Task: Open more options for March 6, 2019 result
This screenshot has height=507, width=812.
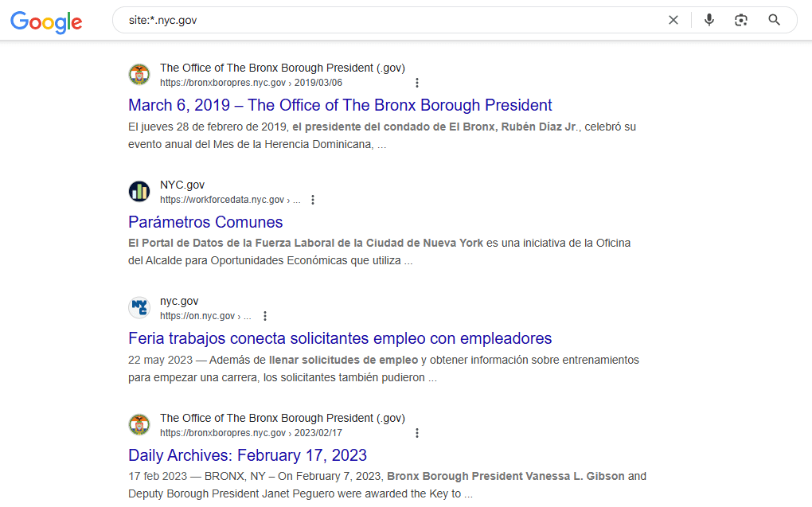Action: (x=417, y=83)
